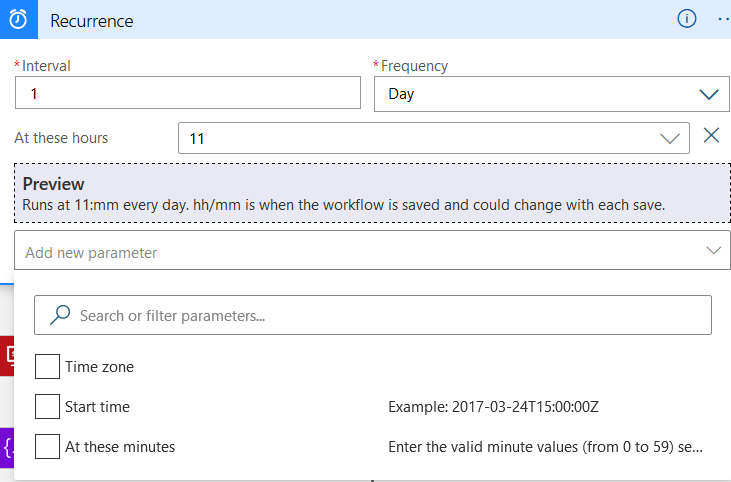This screenshot has height=482, width=731.
Task: Click the Recurrence alarm clock icon
Action: point(18,20)
